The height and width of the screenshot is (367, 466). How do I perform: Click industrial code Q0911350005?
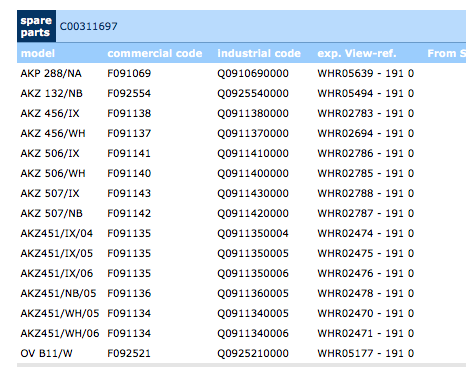[253, 253]
